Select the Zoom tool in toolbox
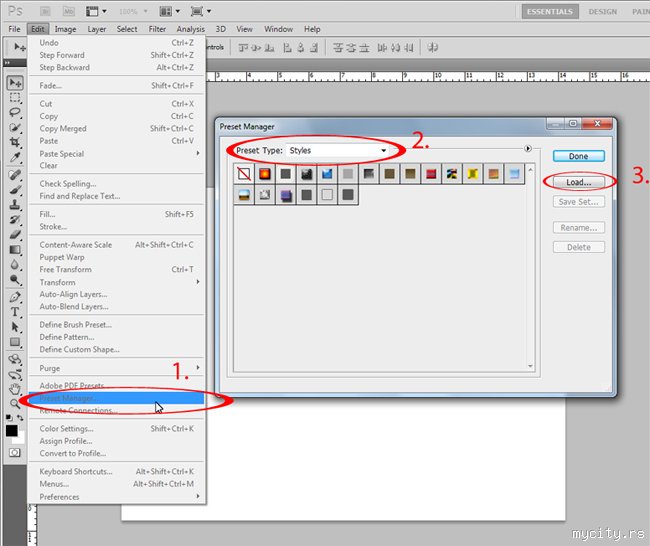The image size is (650, 546). (15, 403)
